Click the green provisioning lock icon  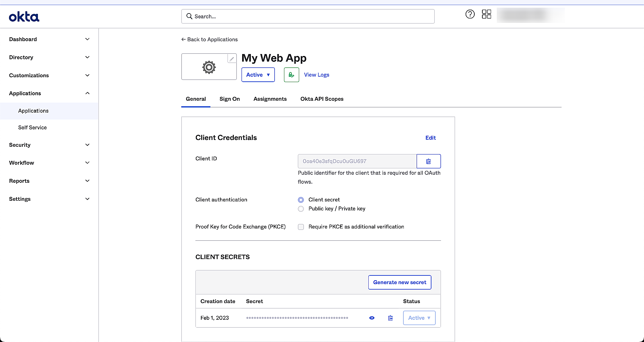(x=291, y=75)
